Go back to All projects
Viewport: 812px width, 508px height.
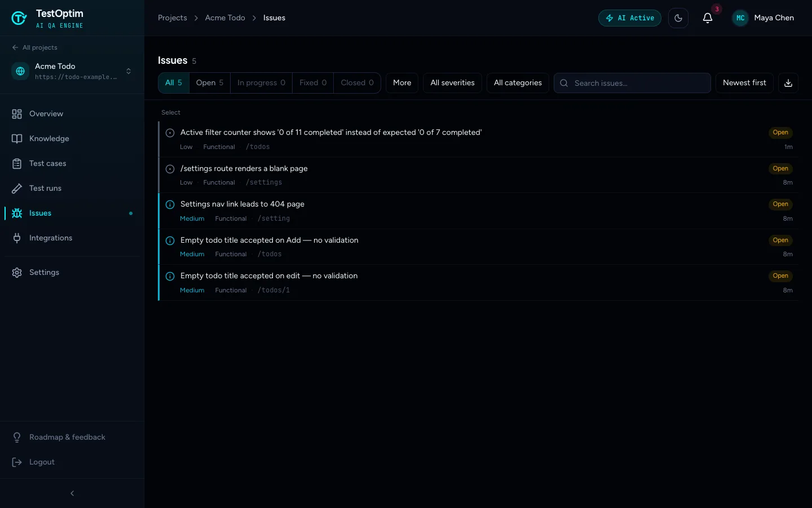[35, 47]
